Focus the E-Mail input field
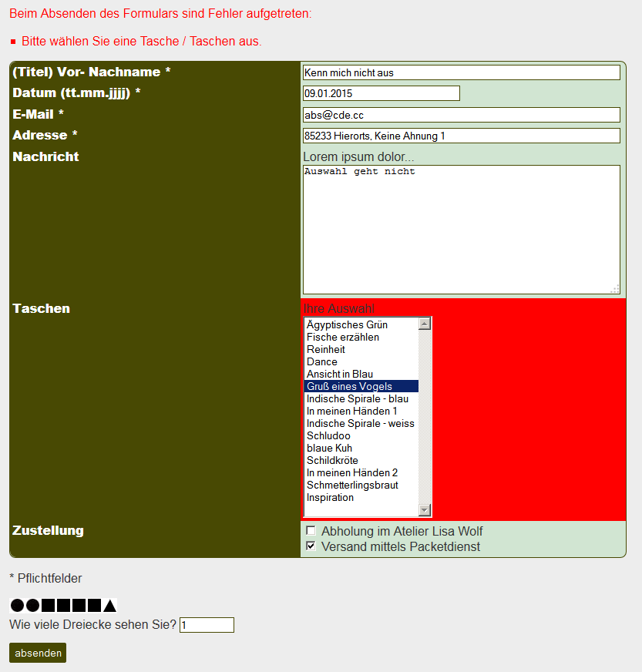The height and width of the screenshot is (672, 642). (461, 115)
